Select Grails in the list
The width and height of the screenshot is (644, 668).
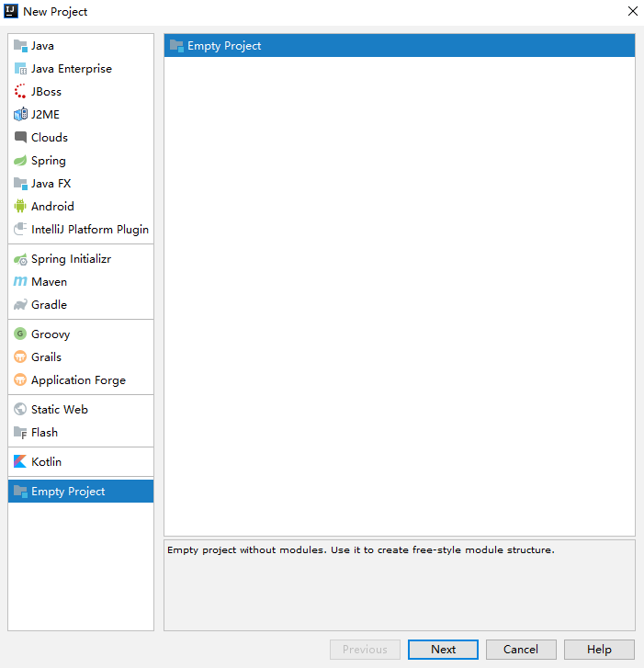pos(81,357)
